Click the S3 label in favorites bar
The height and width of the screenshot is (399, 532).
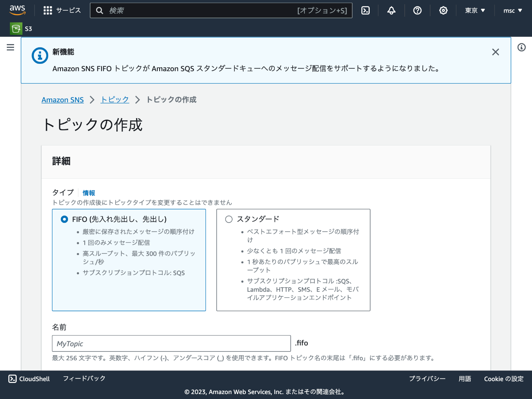28,28
